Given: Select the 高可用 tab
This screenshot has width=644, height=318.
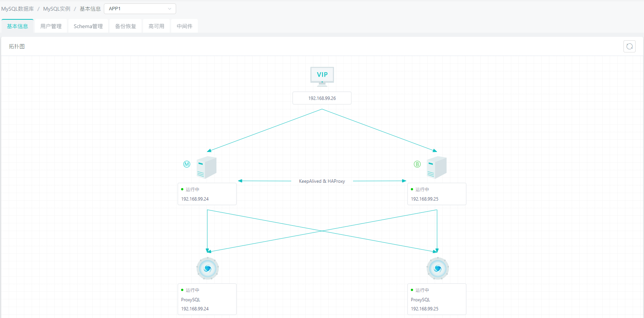Looking at the screenshot, I should 156,26.
